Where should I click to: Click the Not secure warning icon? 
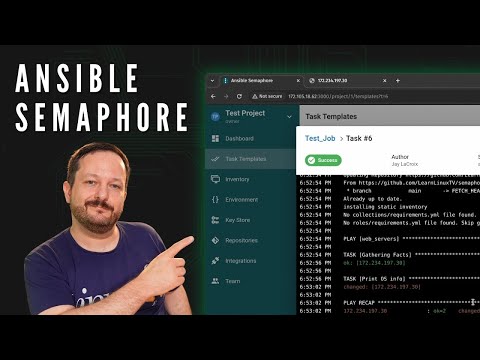255,96
